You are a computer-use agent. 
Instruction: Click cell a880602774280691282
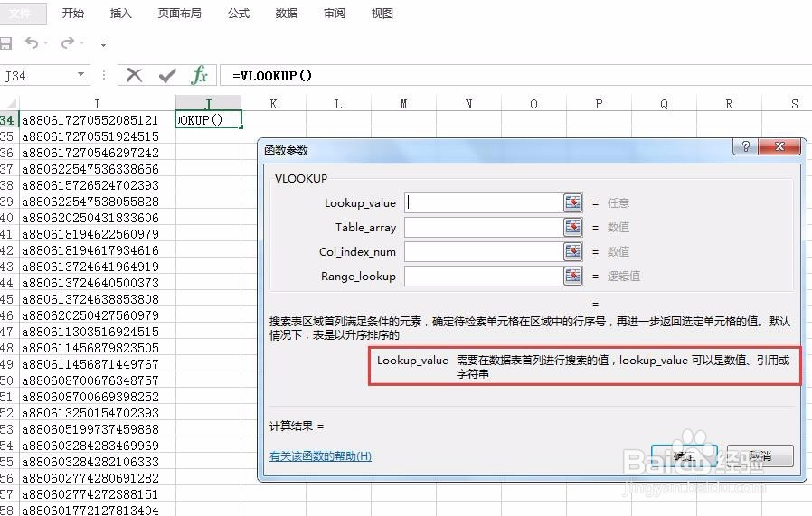pyautogui.click(x=97, y=478)
